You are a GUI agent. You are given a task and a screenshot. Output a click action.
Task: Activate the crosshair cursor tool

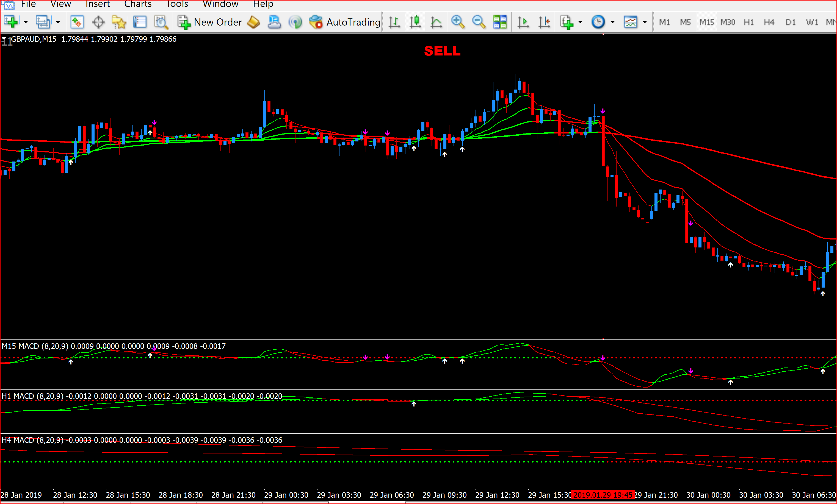[x=98, y=23]
